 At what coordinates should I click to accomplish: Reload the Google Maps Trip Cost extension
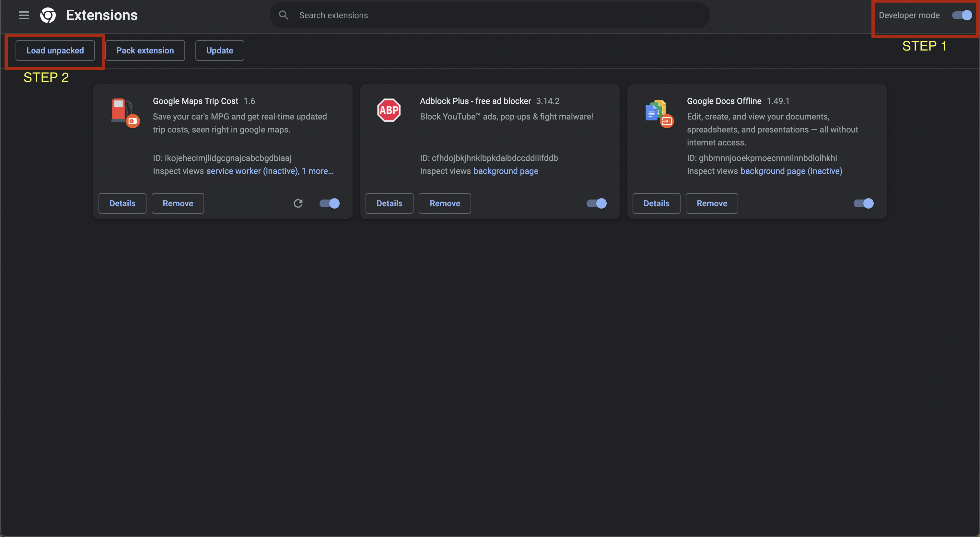298,203
